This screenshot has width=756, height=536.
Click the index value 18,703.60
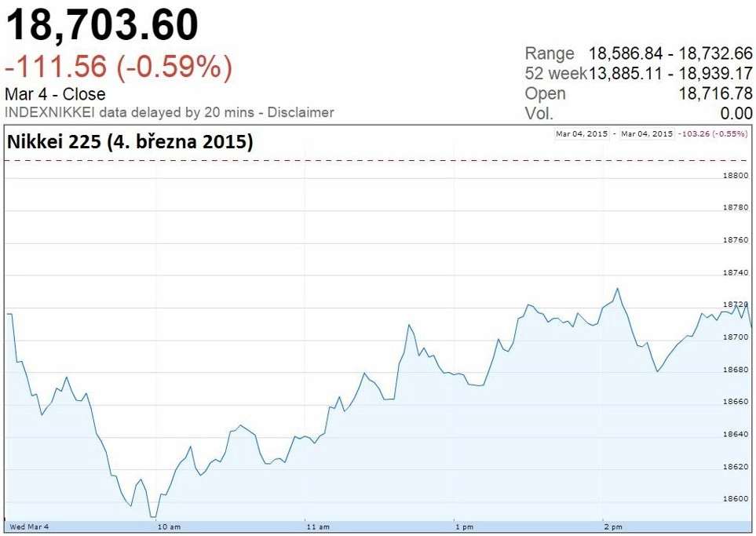102,24
